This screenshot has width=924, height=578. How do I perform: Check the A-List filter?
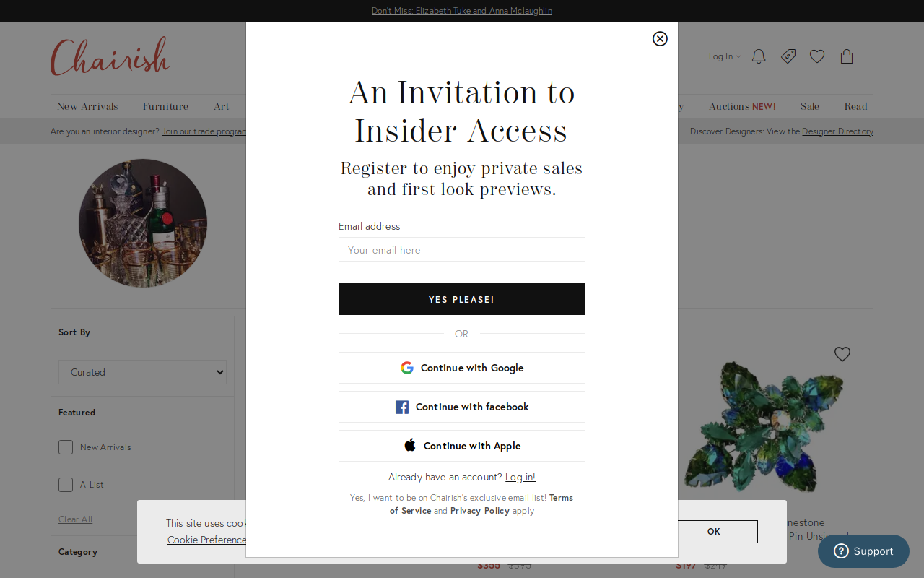66,485
